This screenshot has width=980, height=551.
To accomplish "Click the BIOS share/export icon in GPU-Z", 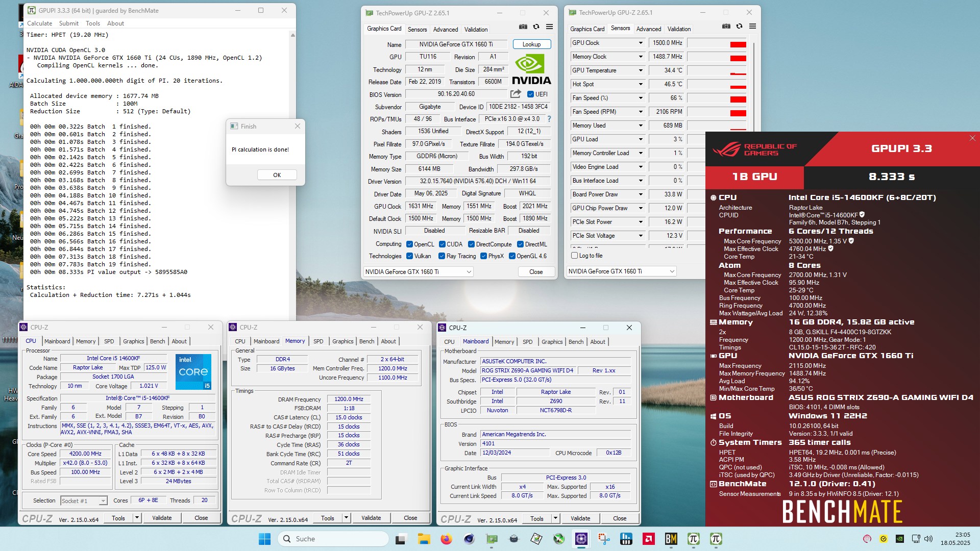I will tap(516, 94).
